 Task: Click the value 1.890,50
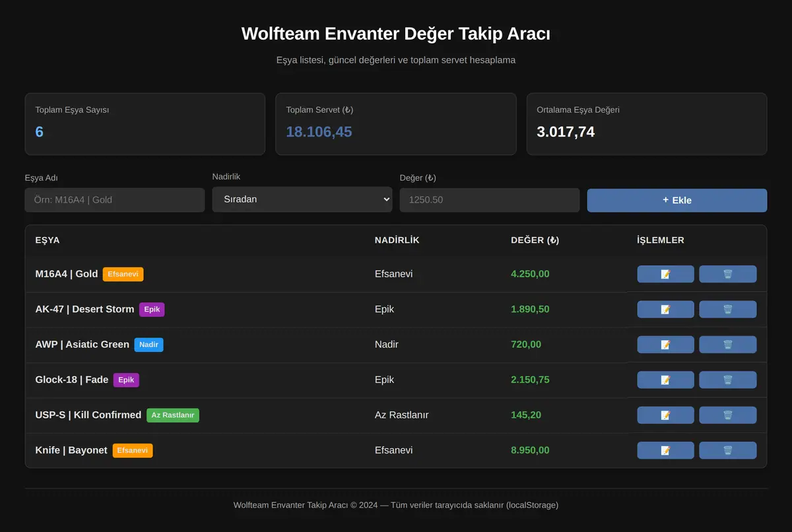click(530, 309)
